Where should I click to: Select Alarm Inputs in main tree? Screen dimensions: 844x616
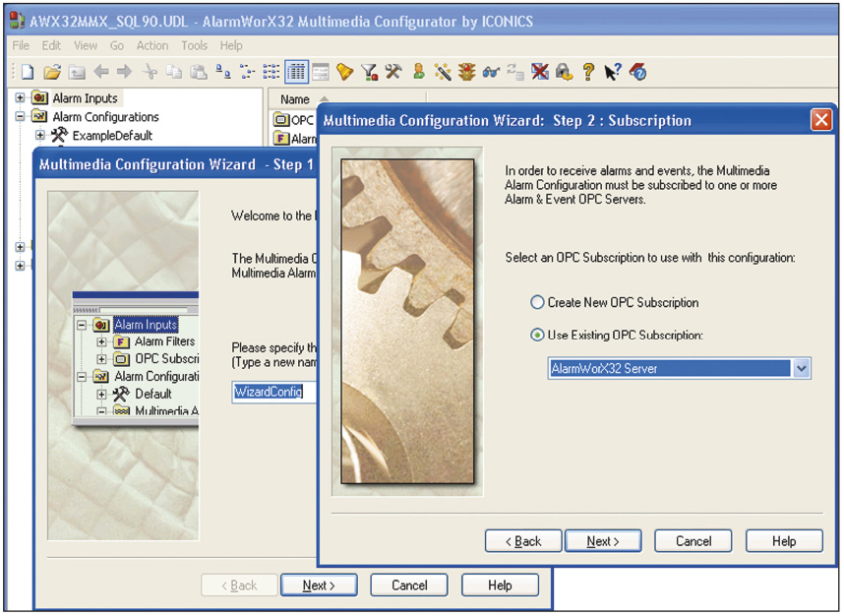(x=85, y=98)
